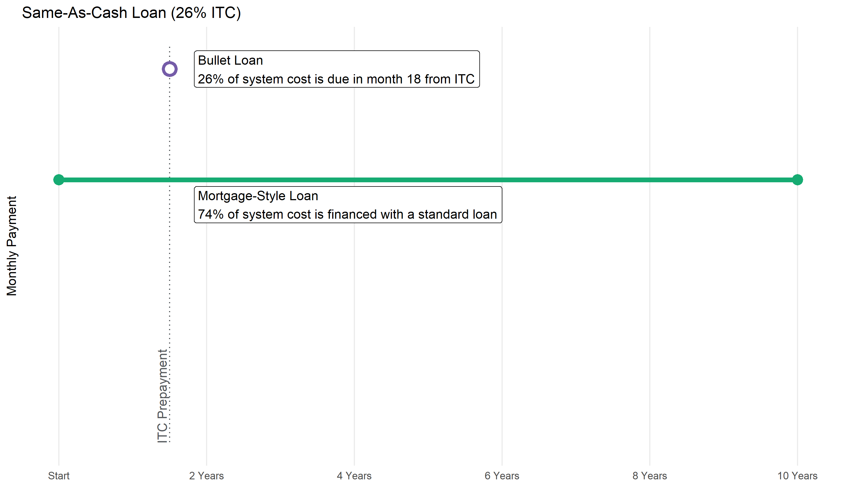Click the purple hollow Bullet Loan marker
The height and width of the screenshot is (504, 841).
(170, 69)
